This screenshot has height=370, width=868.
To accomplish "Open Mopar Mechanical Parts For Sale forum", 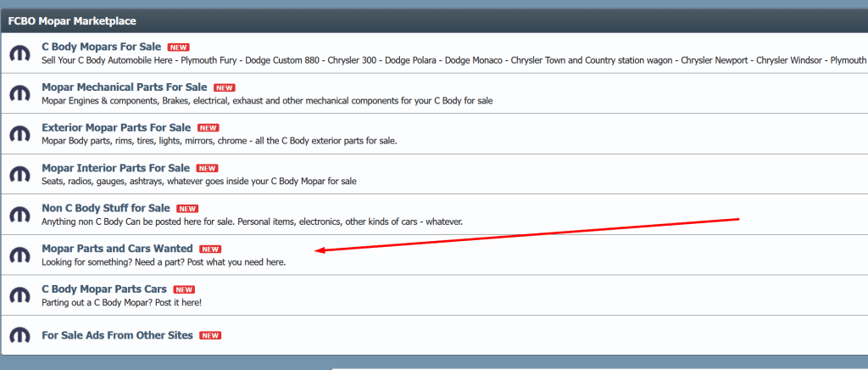I will [x=124, y=87].
